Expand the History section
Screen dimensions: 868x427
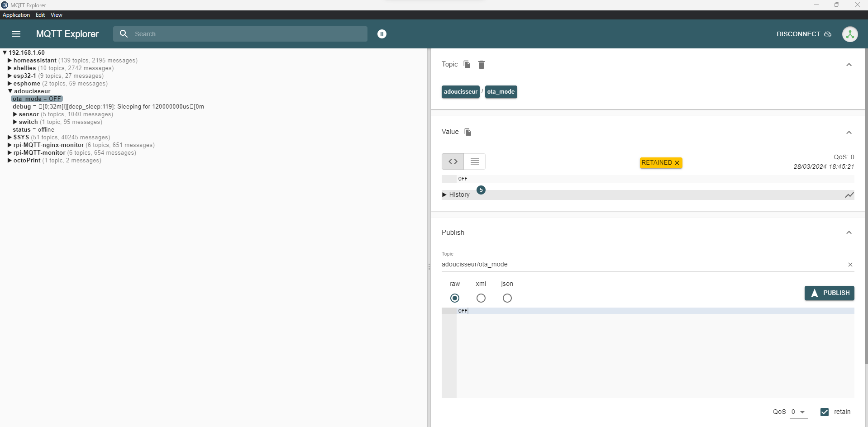click(444, 195)
